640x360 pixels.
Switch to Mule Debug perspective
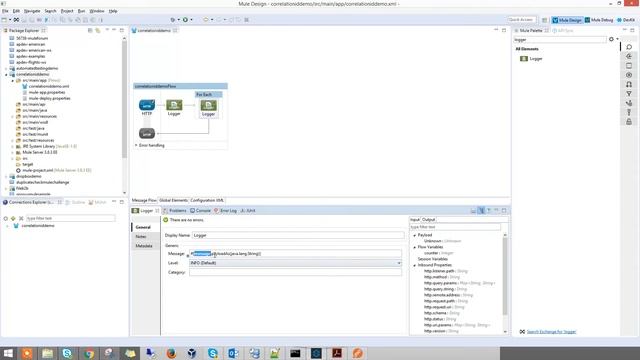coord(599,20)
